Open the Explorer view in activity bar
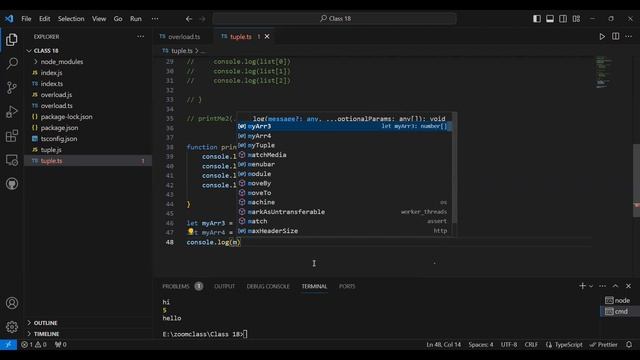Screen dimensions: 640x360 12,40
